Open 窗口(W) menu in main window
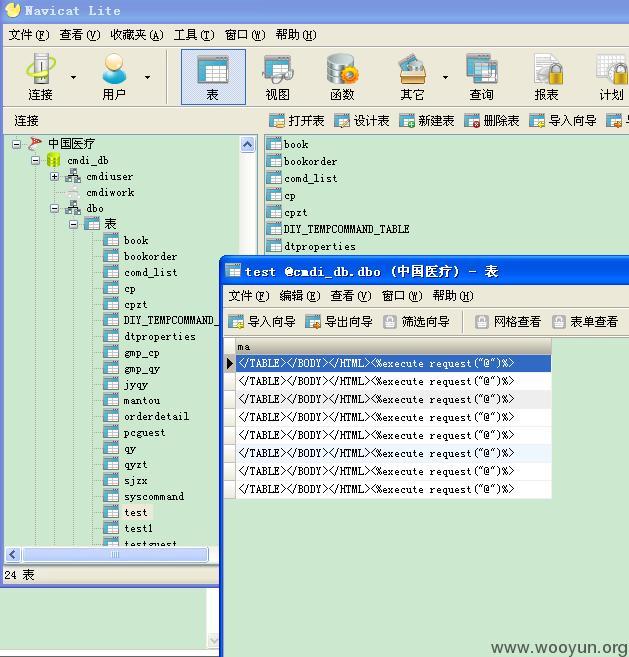This screenshot has height=657, width=629. tap(245, 35)
